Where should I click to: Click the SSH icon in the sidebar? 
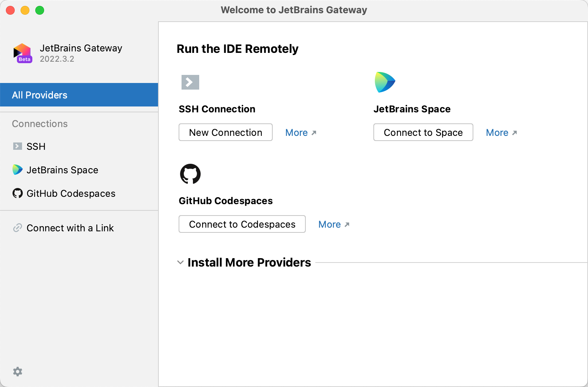pos(17,147)
